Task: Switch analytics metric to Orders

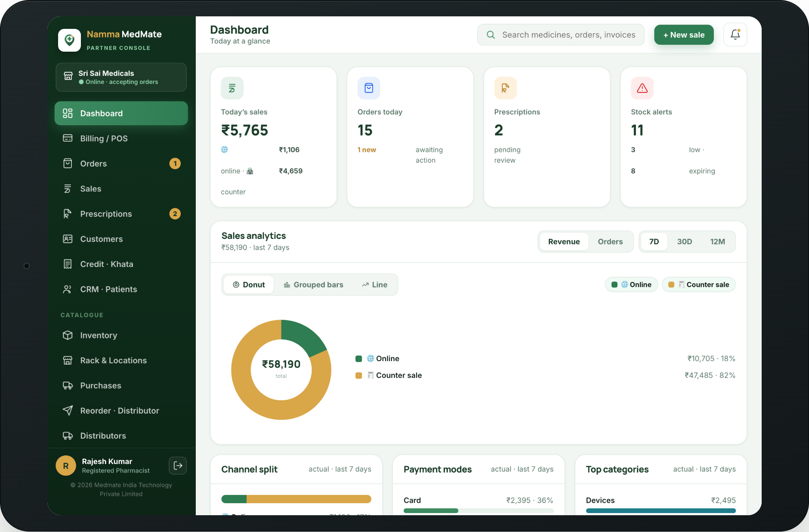Action: click(610, 241)
